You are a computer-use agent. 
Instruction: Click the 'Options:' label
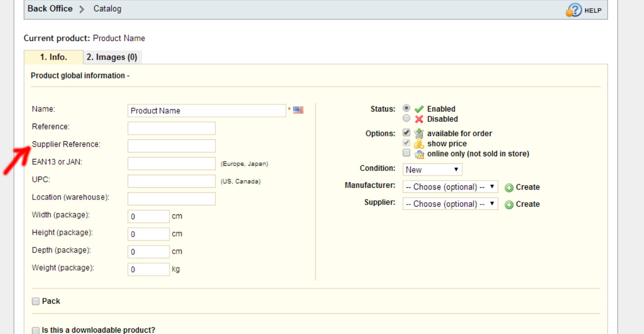click(x=381, y=134)
